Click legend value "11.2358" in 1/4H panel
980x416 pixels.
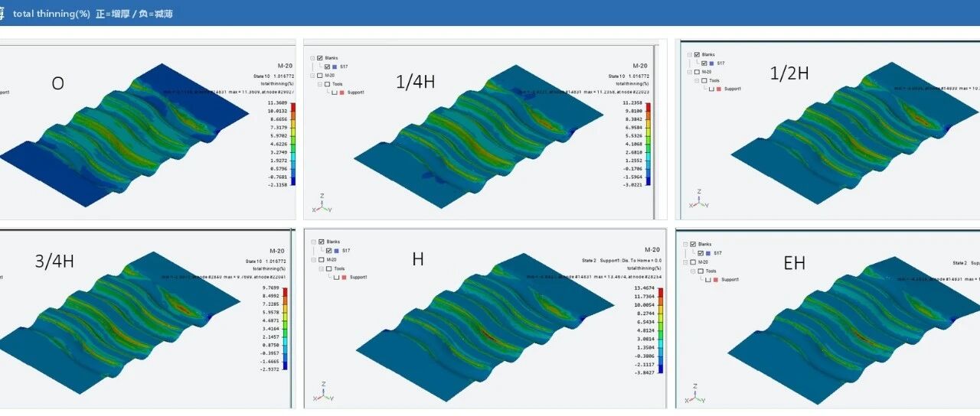tap(632, 102)
